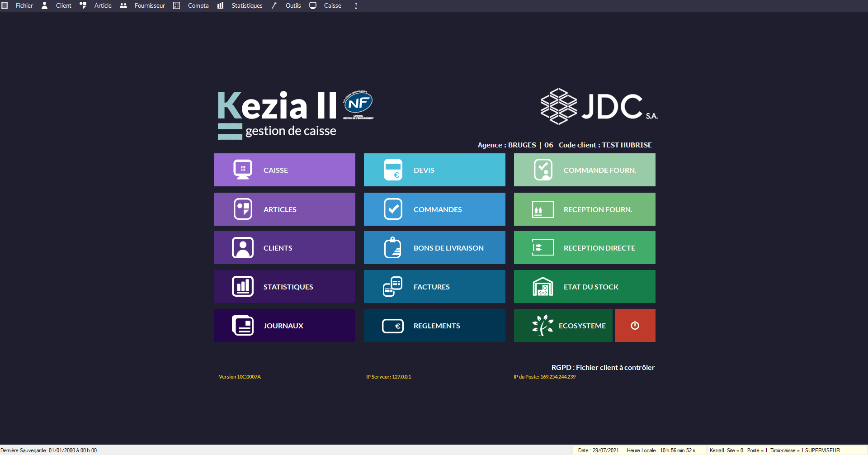Click Code client : TEST HUBRISE text
This screenshot has width=868, height=455.
pyautogui.click(x=605, y=145)
